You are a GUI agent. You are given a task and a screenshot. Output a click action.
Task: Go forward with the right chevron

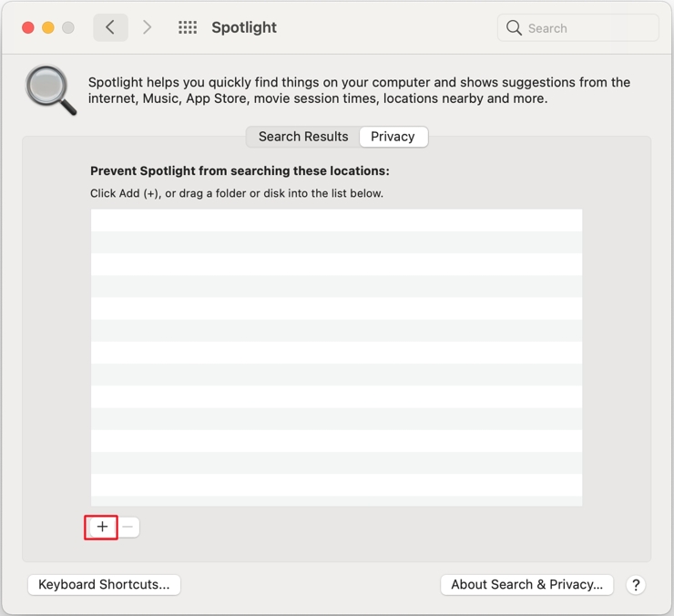coord(147,27)
